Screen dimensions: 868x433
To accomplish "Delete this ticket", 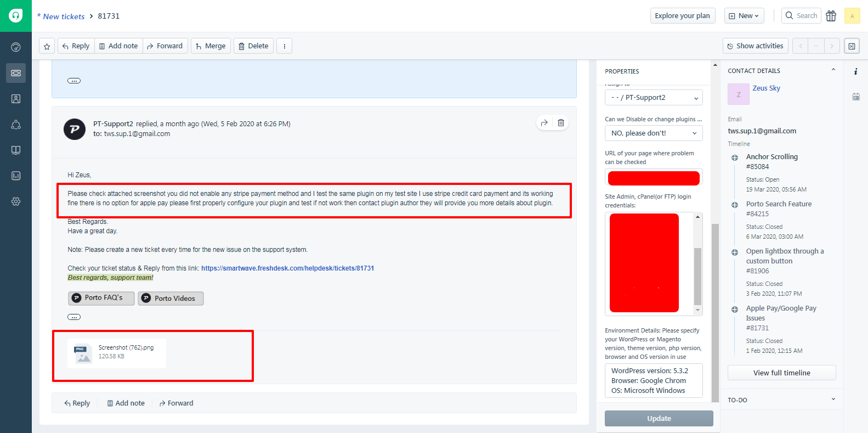I will pyautogui.click(x=253, y=46).
